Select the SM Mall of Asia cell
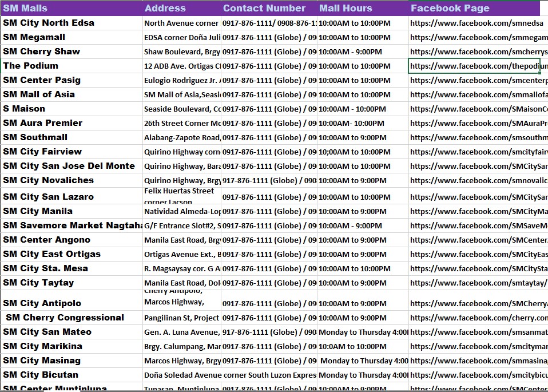This screenshot has height=392, width=548. pos(72,95)
